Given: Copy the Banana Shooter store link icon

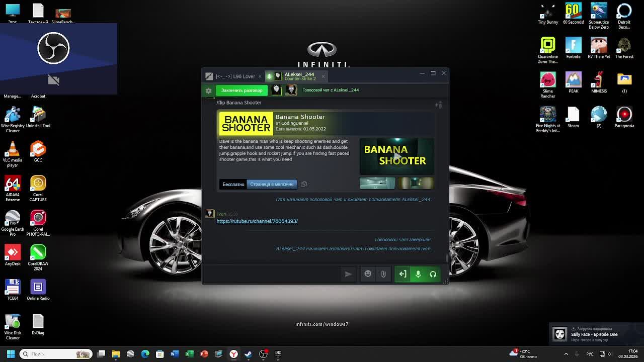Looking at the screenshot, I should click(x=303, y=184).
